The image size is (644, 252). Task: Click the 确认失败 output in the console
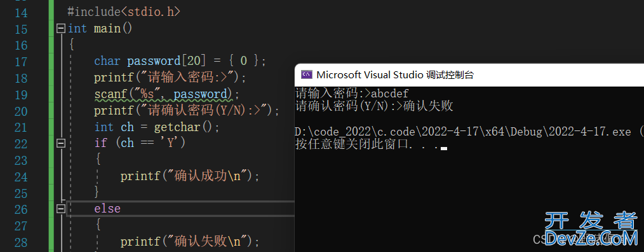pyautogui.click(x=428, y=106)
